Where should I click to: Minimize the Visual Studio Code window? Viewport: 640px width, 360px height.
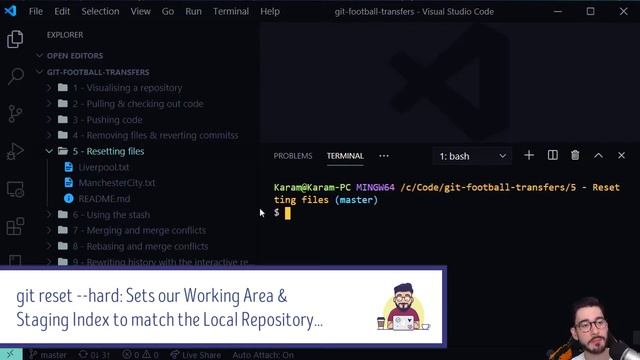click(x=558, y=11)
